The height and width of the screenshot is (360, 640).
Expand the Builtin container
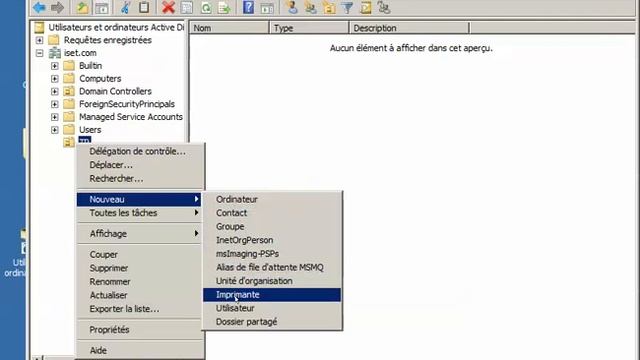tap(55, 66)
